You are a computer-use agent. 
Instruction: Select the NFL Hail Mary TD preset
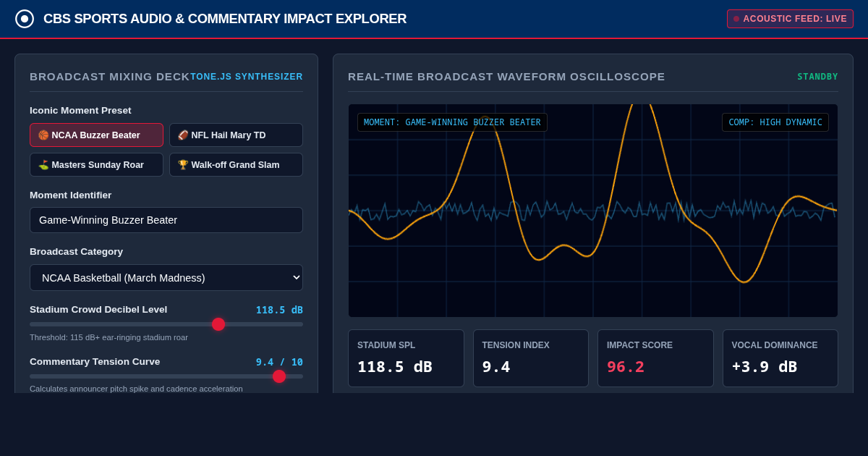(236, 135)
